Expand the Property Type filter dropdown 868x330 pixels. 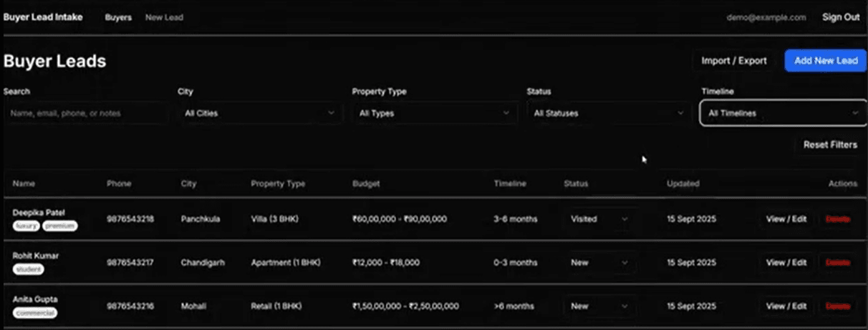[x=434, y=113]
